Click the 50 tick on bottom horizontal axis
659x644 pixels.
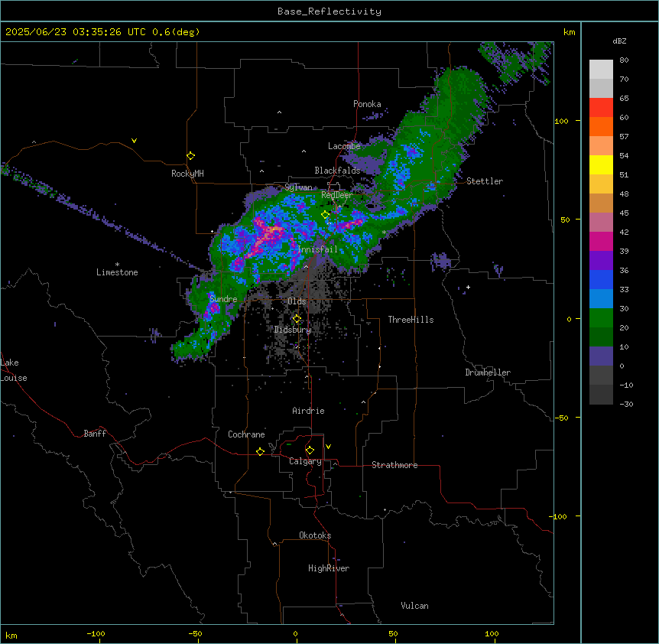(393, 633)
